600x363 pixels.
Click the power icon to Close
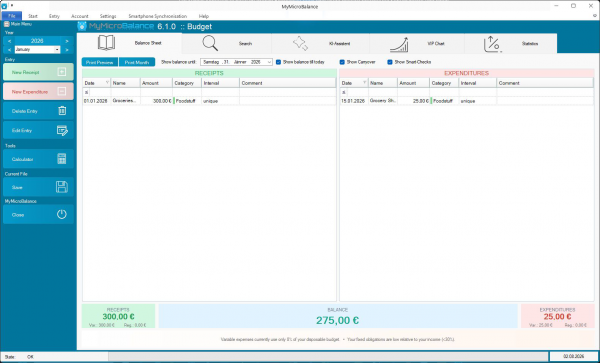62,215
